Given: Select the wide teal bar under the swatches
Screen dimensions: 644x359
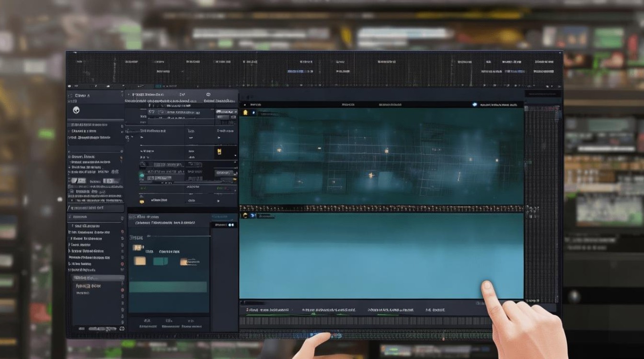Looking at the screenshot, I should point(168,287).
